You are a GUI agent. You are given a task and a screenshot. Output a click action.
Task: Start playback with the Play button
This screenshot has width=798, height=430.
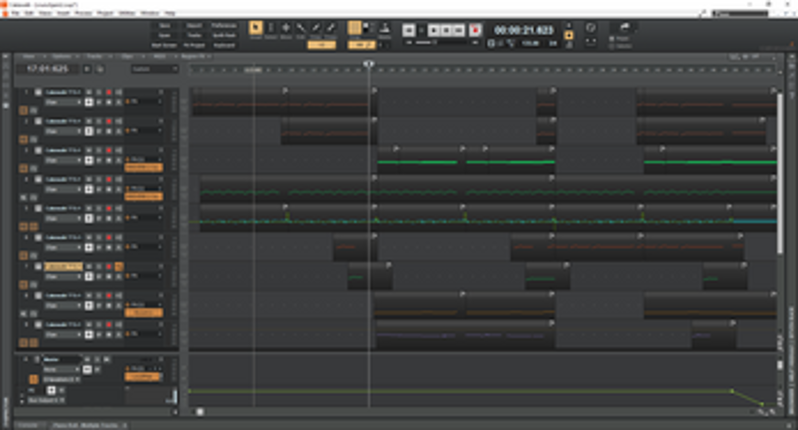434,31
